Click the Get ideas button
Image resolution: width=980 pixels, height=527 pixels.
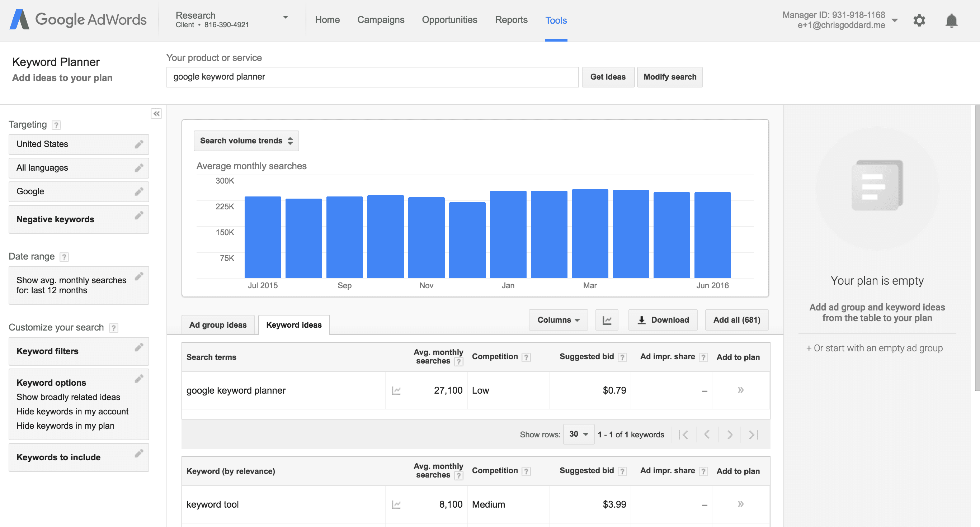coord(607,77)
